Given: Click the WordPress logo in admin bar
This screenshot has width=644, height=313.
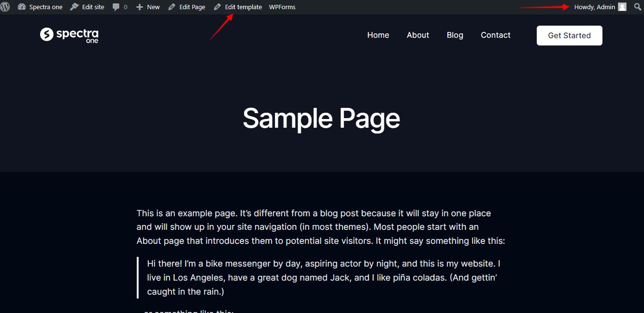Looking at the screenshot, I should pyautogui.click(x=5, y=7).
